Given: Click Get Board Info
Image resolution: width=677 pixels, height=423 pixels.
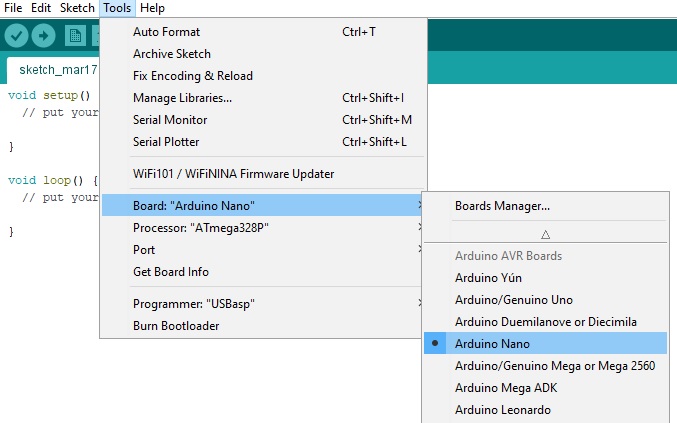Looking at the screenshot, I should click(x=171, y=271).
